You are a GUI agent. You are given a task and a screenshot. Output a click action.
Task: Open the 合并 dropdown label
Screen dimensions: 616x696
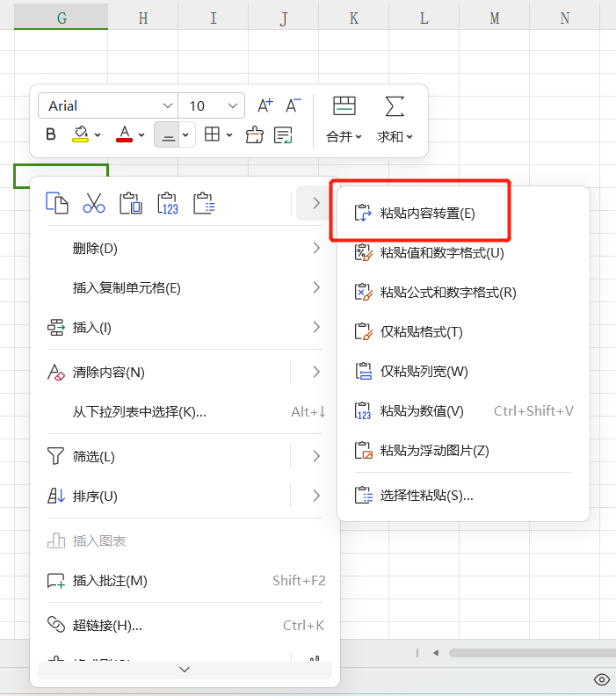[x=344, y=137]
